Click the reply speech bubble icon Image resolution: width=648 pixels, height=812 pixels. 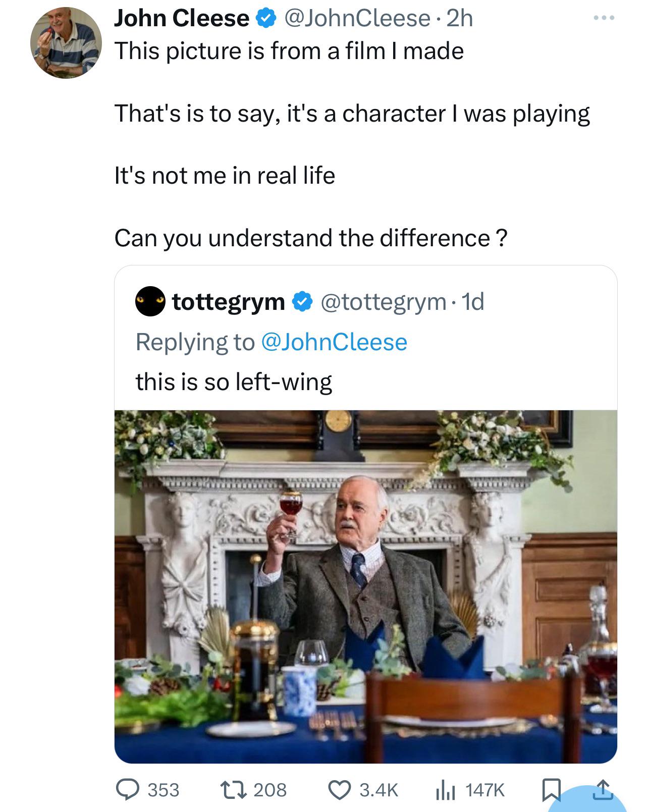128,789
